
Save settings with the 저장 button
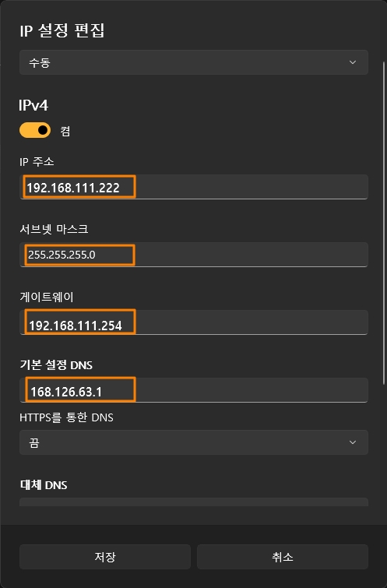(105, 557)
